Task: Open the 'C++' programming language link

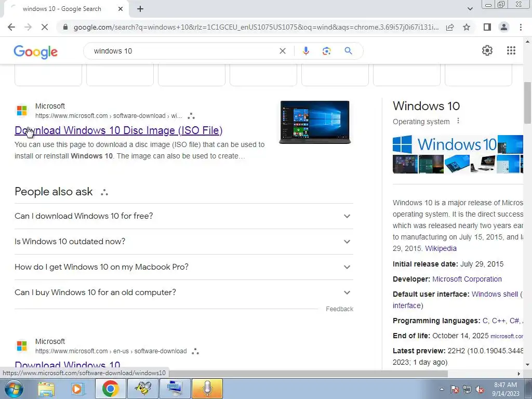Action: coord(499,321)
